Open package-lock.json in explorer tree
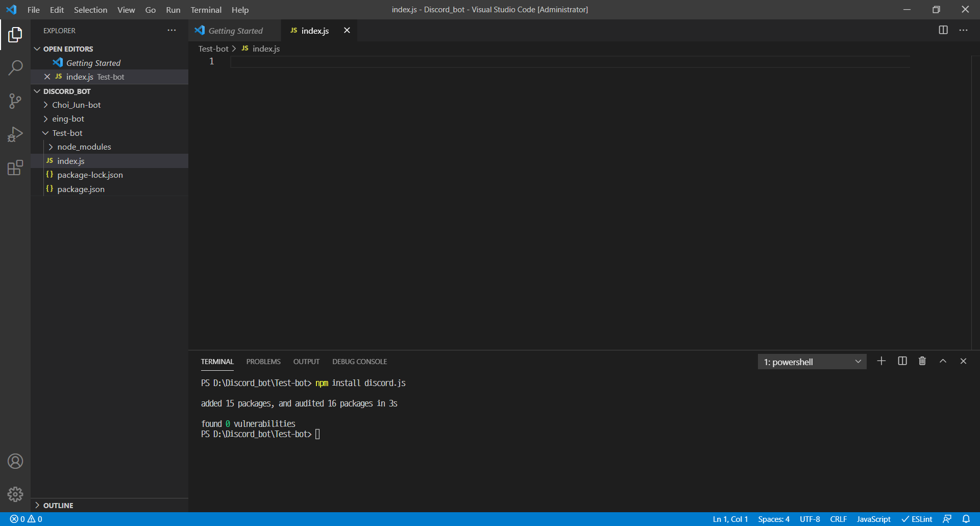Viewport: 980px width, 526px height. point(109,175)
